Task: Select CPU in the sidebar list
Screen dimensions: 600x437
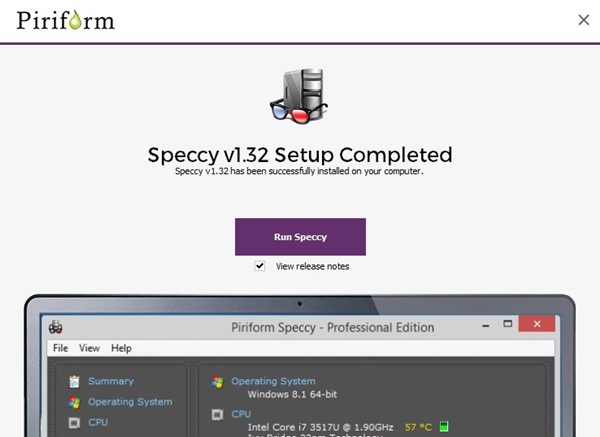Action: 98,422
